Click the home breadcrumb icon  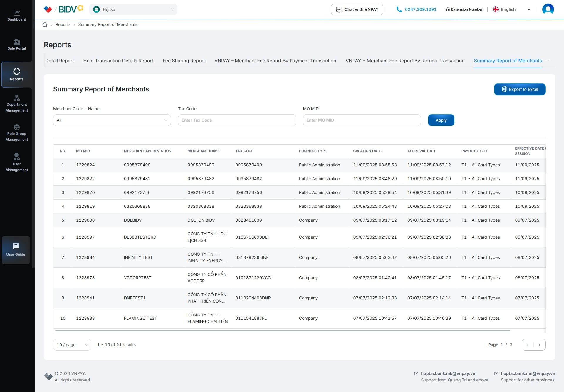point(45,24)
